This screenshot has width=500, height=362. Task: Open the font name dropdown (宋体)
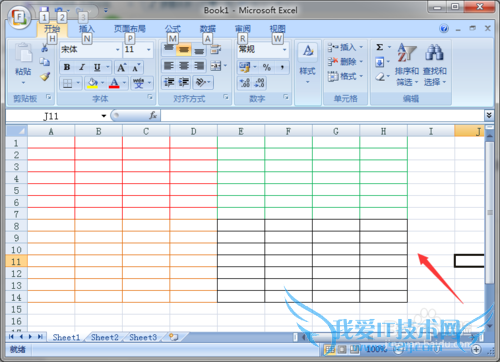coord(117,50)
